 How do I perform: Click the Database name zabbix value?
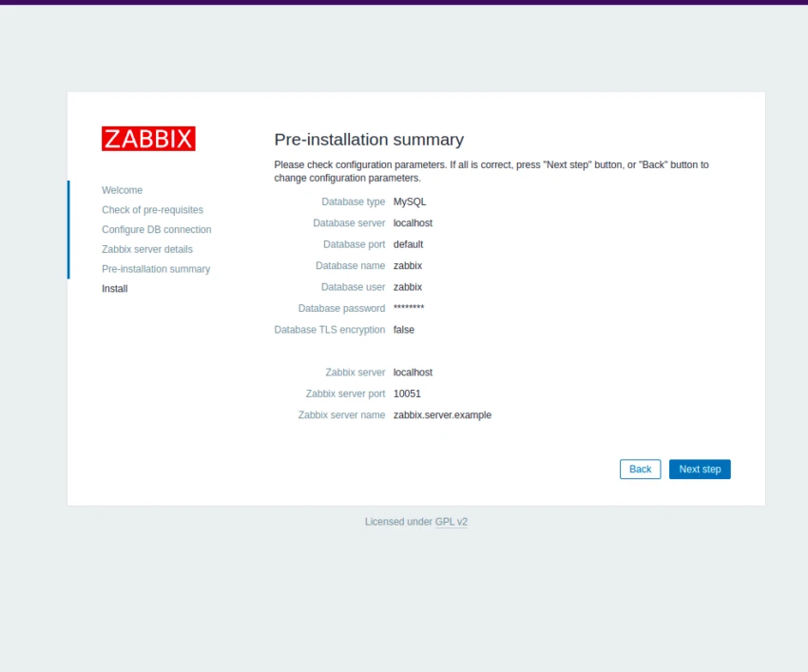(407, 265)
